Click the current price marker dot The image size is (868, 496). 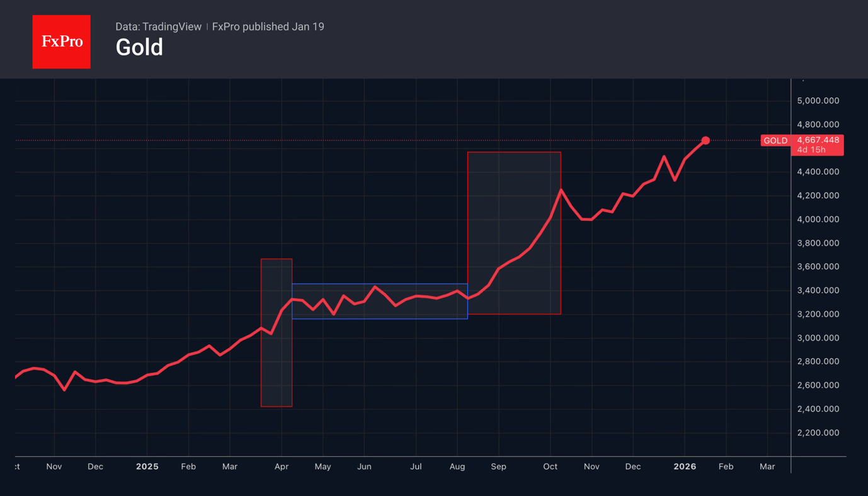(x=706, y=140)
